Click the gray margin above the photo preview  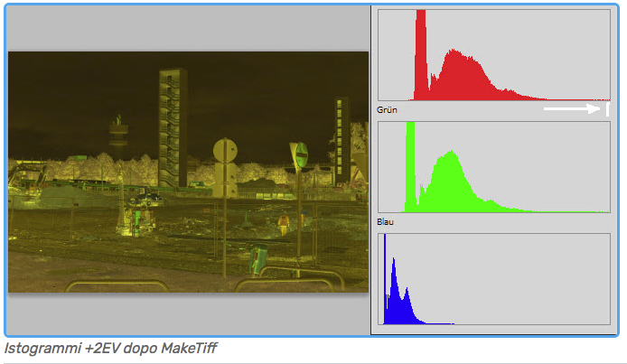tap(188, 29)
